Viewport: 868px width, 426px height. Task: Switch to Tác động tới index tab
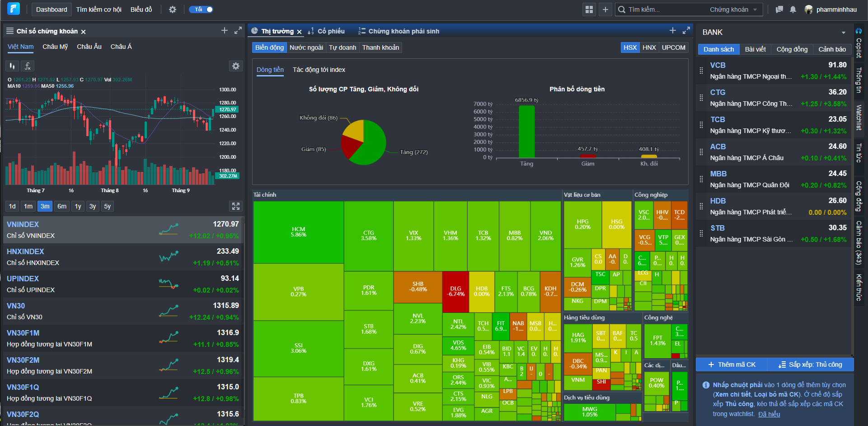(x=319, y=70)
